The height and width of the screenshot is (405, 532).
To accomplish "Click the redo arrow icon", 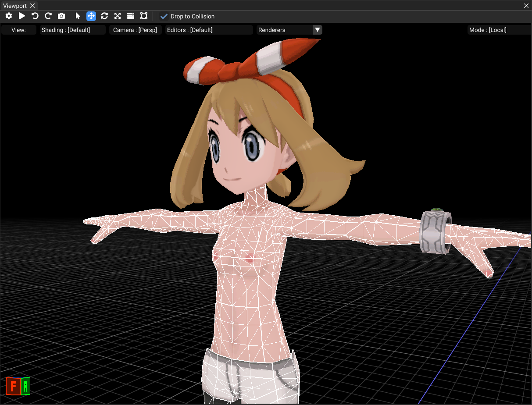I will [x=48, y=16].
